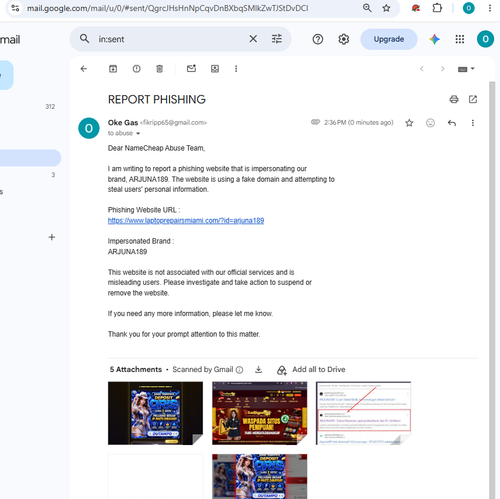Delete the REPORT PHISHING email
The width and height of the screenshot is (500, 499).
click(x=160, y=69)
